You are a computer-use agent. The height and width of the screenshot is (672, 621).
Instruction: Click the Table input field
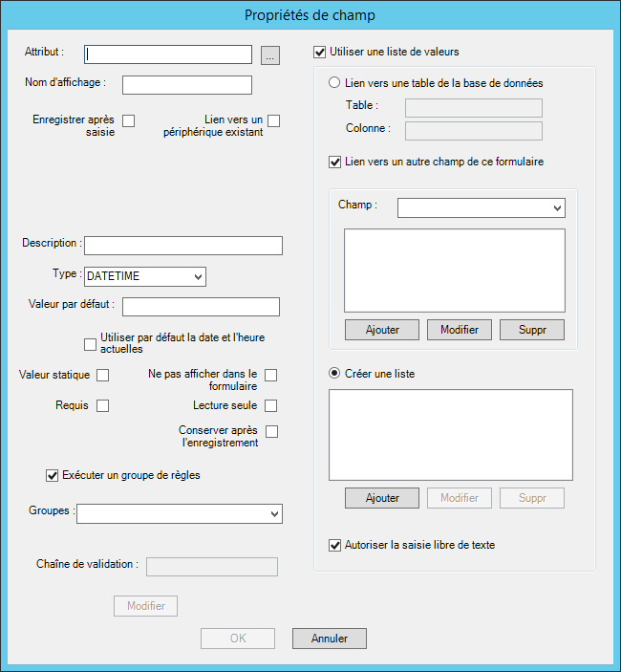[474, 108]
